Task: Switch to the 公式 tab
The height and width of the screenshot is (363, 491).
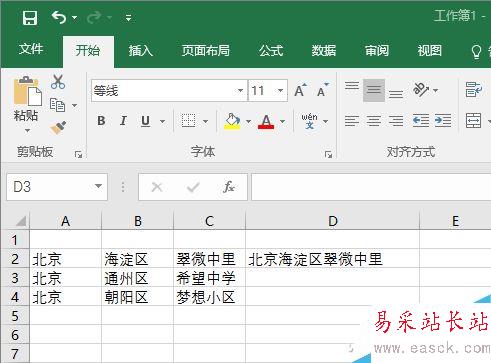Action: pyautogui.click(x=271, y=51)
